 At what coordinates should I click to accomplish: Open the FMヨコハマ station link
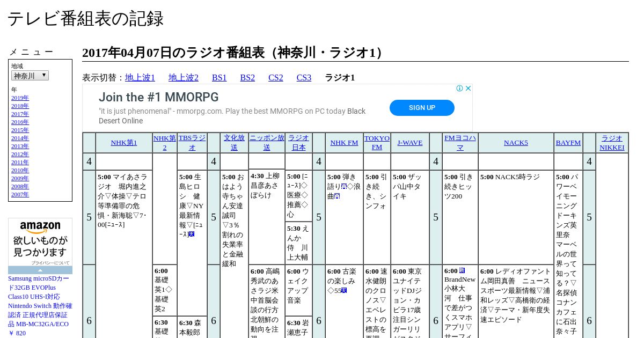[460, 143]
